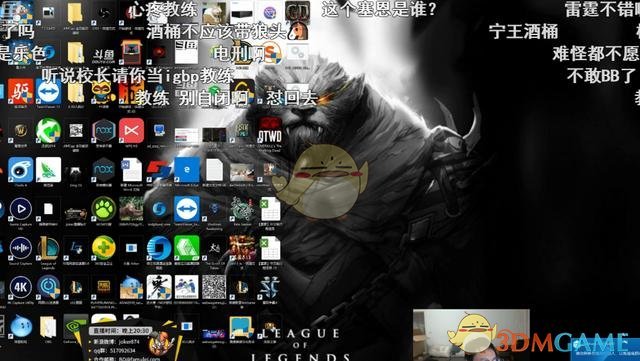Image resolution: width=640 pixels, height=361 pixels.
Task: Open the Microsoft Edge shortcut
Action: click(x=187, y=169)
